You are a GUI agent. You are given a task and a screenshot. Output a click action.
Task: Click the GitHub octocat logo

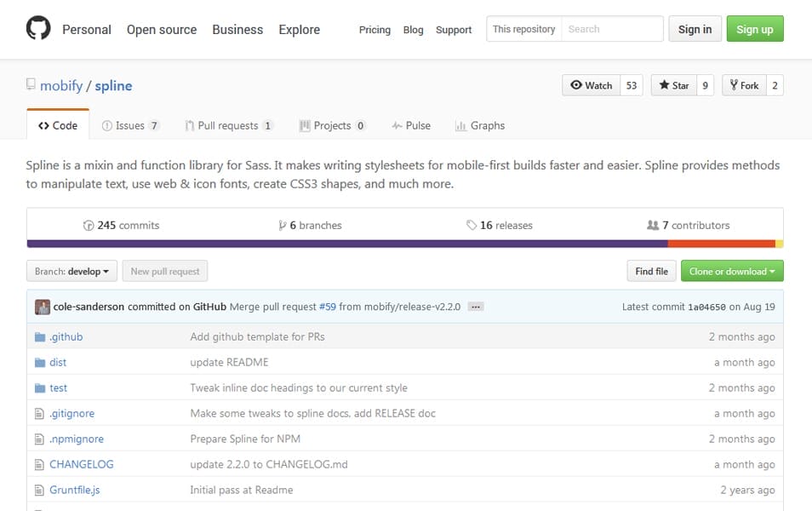[38, 28]
